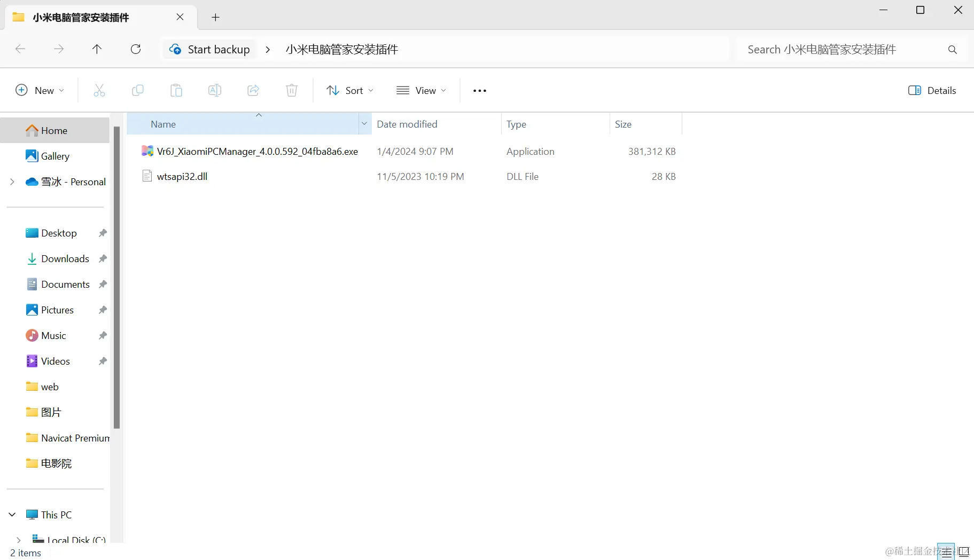Open the Downloads folder in sidebar

tap(65, 259)
